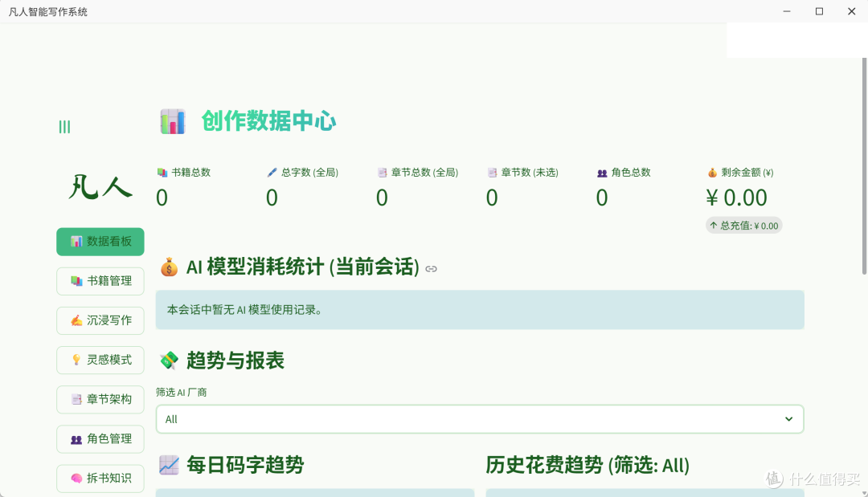The width and height of the screenshot is (868, 497).
Task: Click the ¥ 0.00 remaining balance value
Action: point(737,198)
